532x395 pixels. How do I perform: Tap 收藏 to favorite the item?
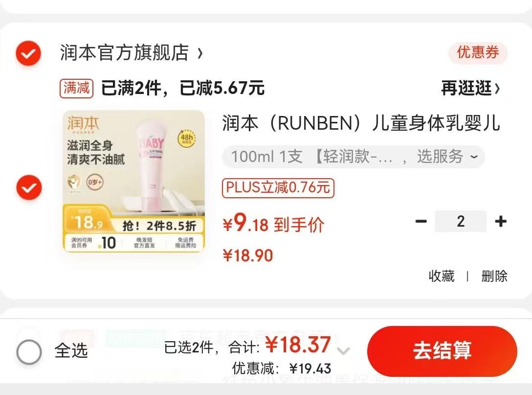click(442, 276)
